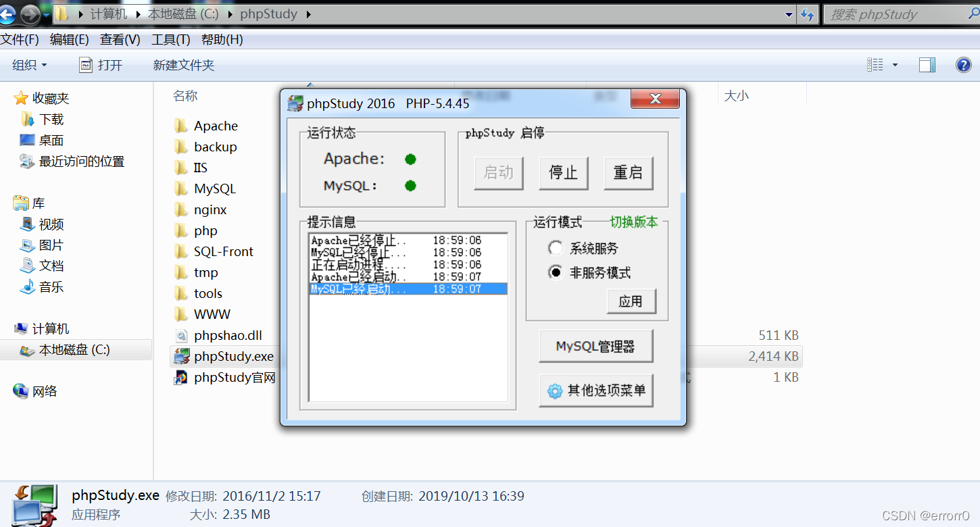Select the IIS folder icon
Viewport: 980px width, 527px height.
[180, 168]
